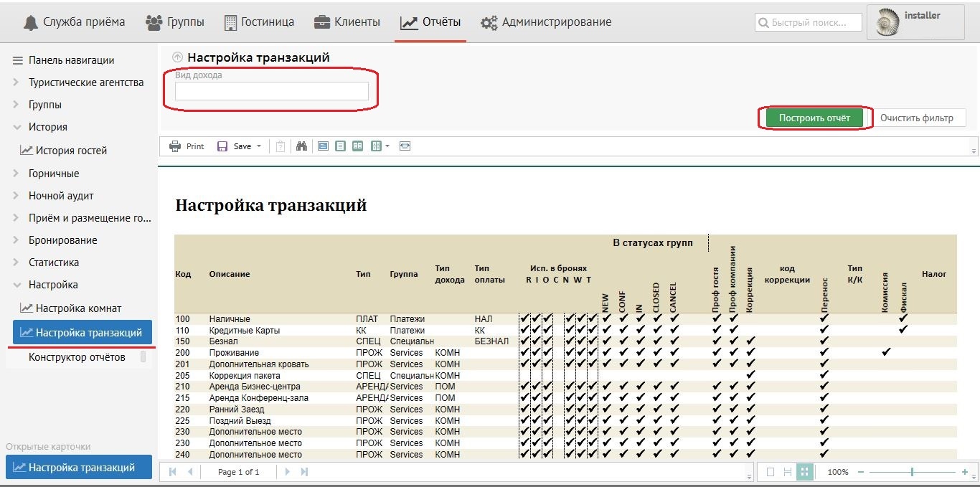
Task: Click the installer profile avatar
Action: point(887,23)
